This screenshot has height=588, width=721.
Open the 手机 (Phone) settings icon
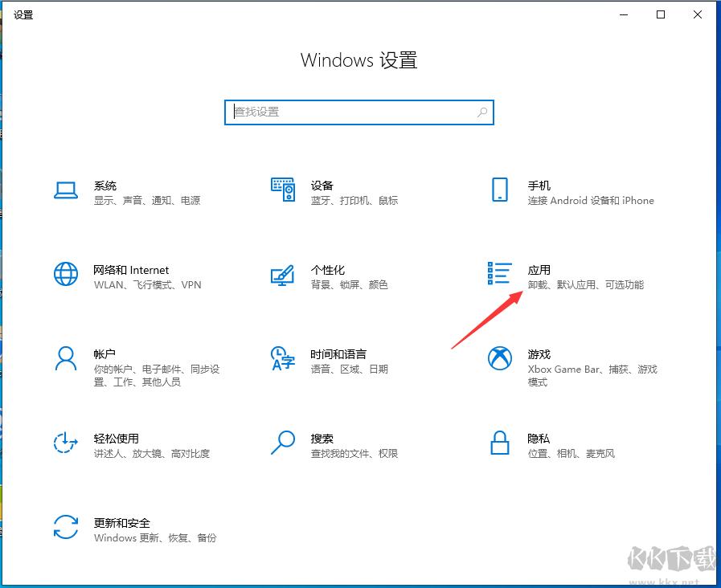click(x=500, y=190)
